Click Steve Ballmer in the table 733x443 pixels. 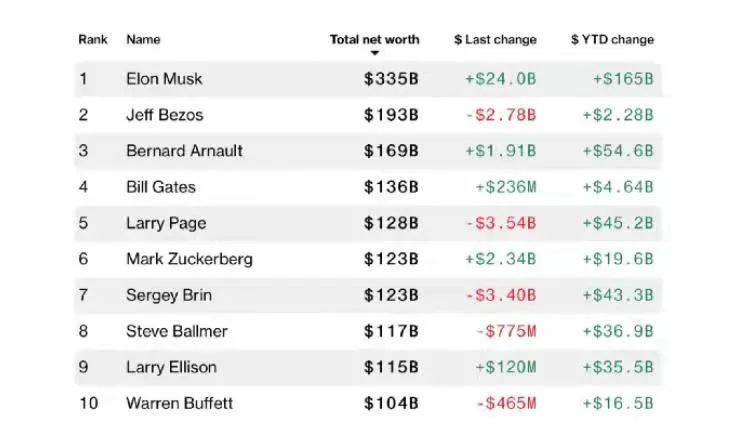pos(177,331)
